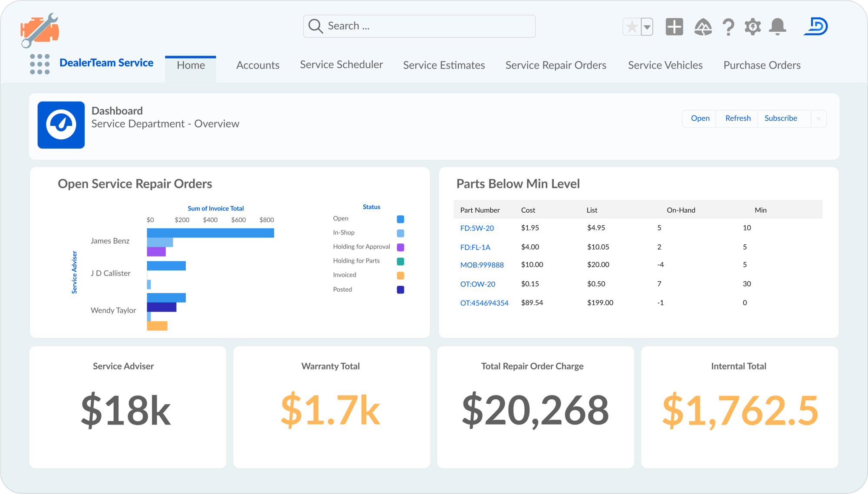Click the dashboard Refresh button
868x494 pixels.
[738, 119]
